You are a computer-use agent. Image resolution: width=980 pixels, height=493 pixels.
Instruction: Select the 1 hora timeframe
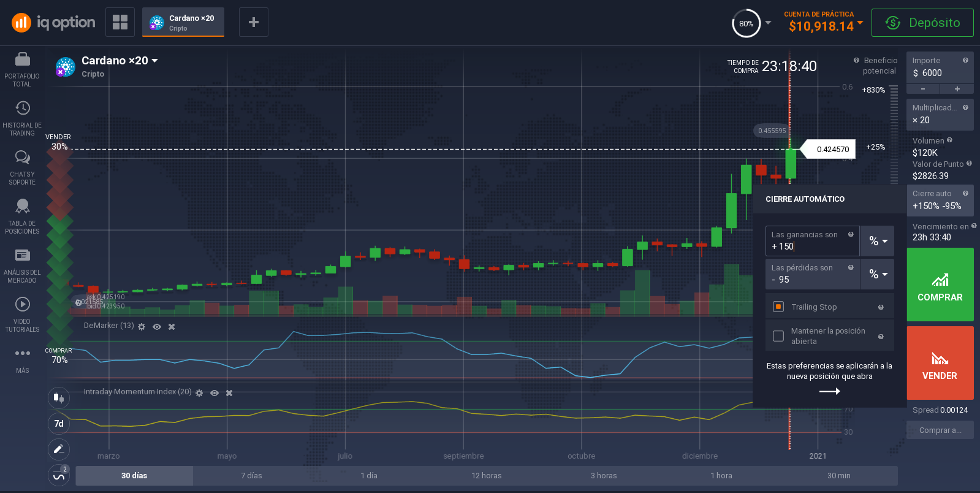click(x=721, y=476)
